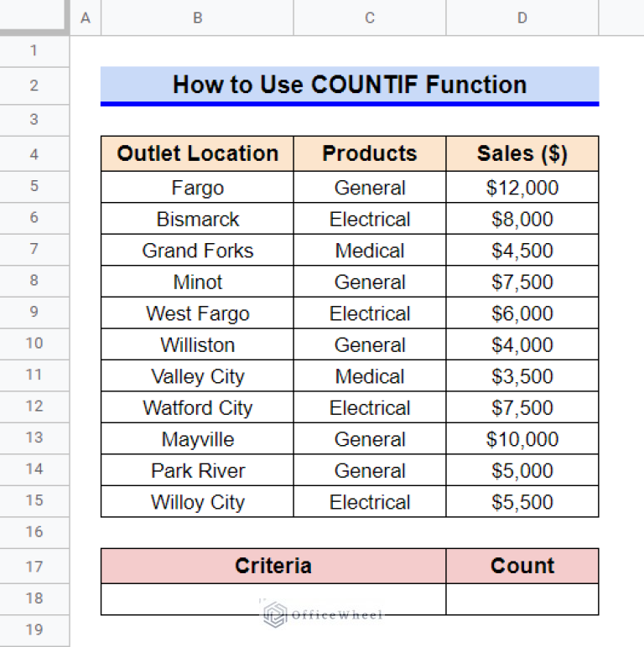
Task: Select column A header
Action: click(85, 18)
